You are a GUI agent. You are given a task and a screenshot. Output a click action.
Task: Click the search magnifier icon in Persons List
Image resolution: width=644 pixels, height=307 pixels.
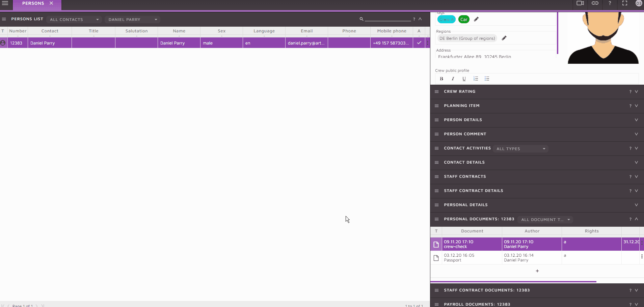(361, 19)
